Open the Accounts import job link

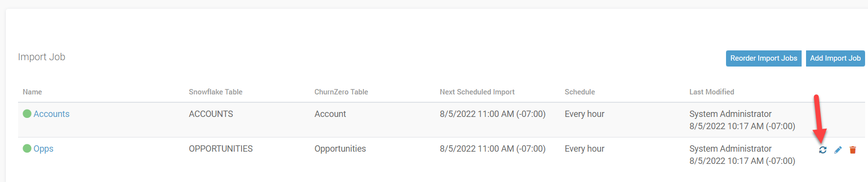pos(51,114)
